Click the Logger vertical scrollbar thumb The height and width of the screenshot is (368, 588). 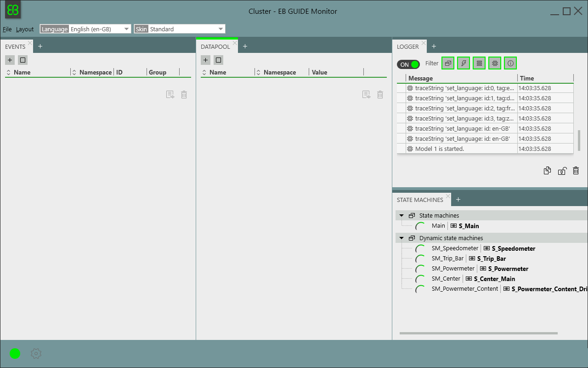[x=579, y=141]
